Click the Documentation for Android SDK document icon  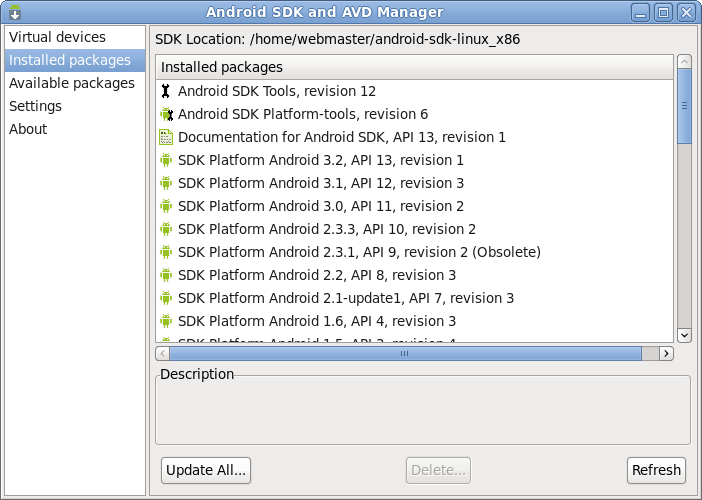[x=166, y=137]
